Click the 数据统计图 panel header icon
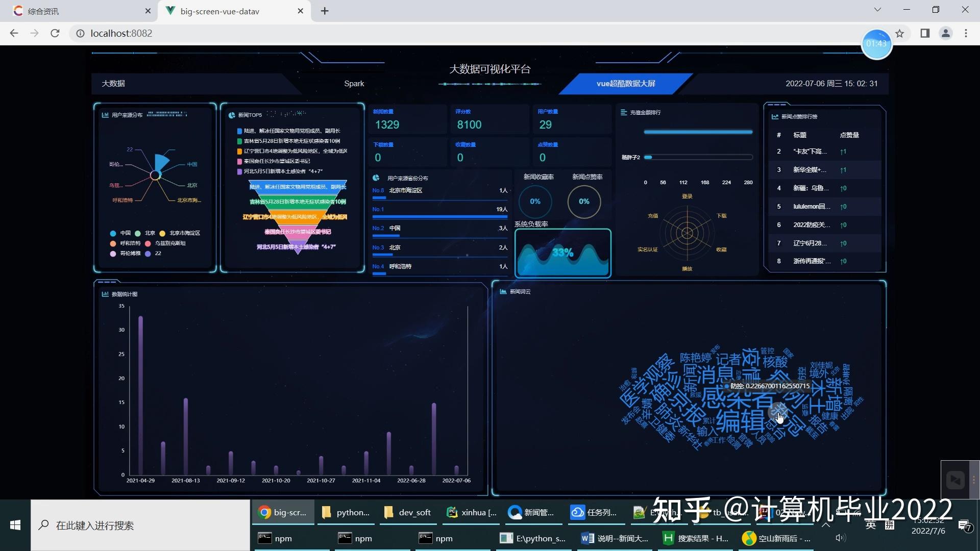980x551 pixels. click(105, 294)
